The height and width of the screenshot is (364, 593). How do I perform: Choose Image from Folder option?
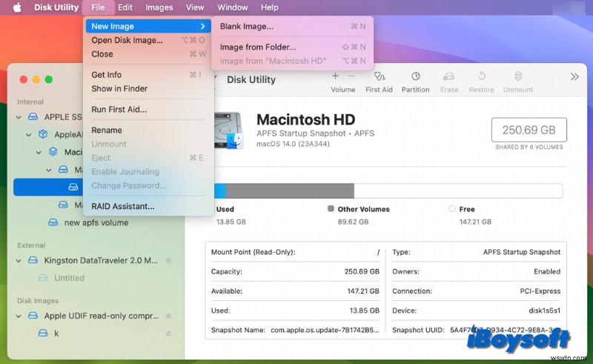[292, 47]
